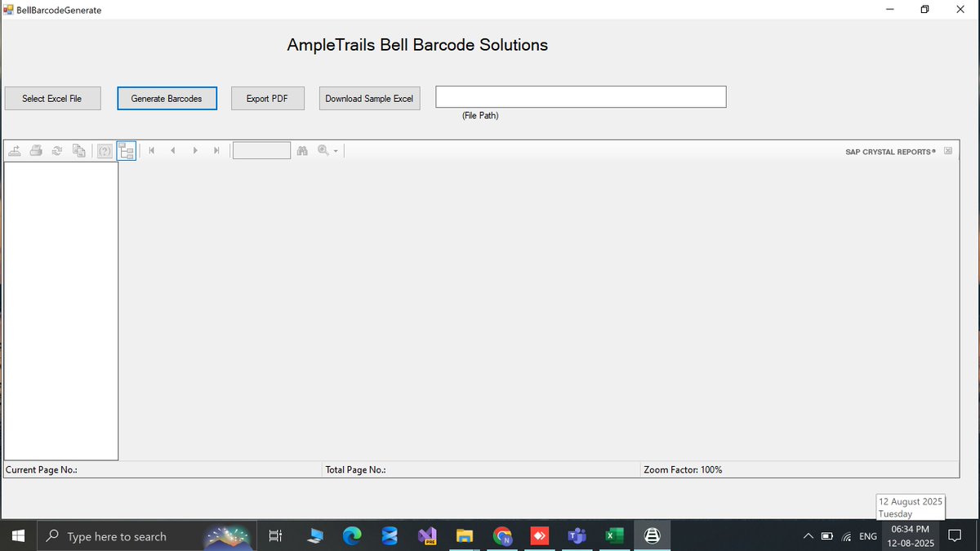Navigate to the first page
This screenshot has height=551, width=980.
(x=152, y=150)
